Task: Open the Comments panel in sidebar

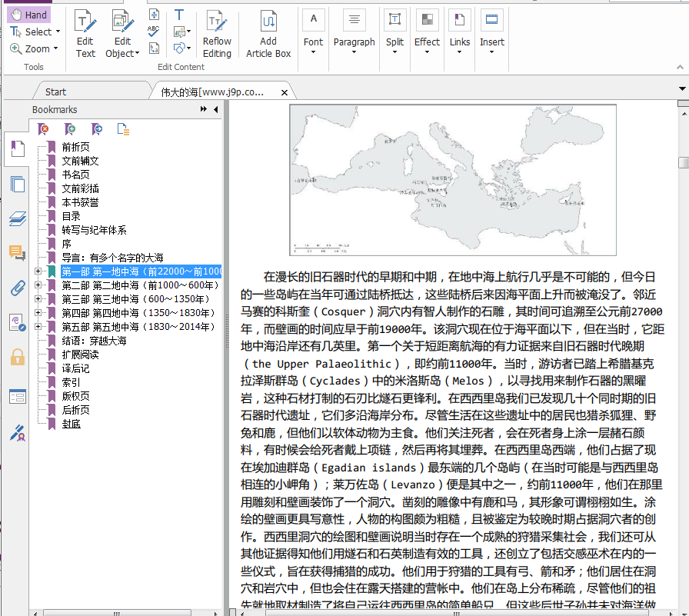Action: pyautogui.click(x=17, y=253)
